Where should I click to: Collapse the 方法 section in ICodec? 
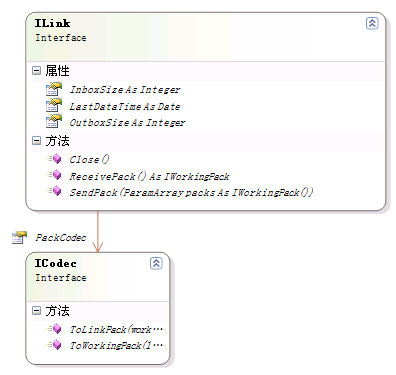click(36, 311)
